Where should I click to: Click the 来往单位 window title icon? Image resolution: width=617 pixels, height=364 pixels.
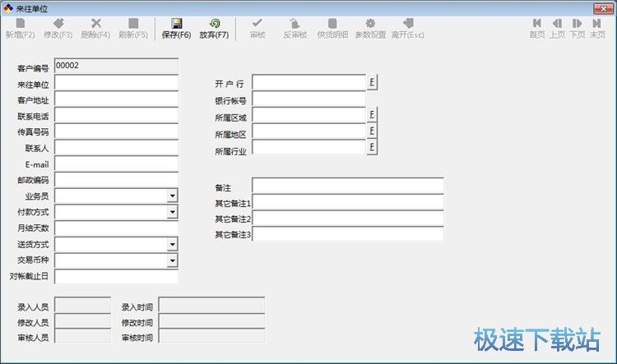point(8,8)
